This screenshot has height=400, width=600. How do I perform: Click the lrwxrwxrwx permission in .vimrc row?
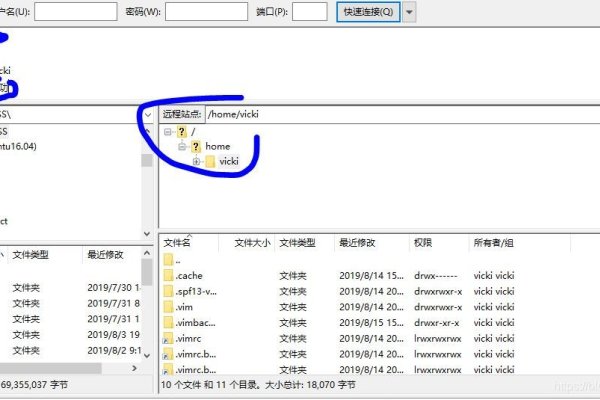click(x=438, y=338)
